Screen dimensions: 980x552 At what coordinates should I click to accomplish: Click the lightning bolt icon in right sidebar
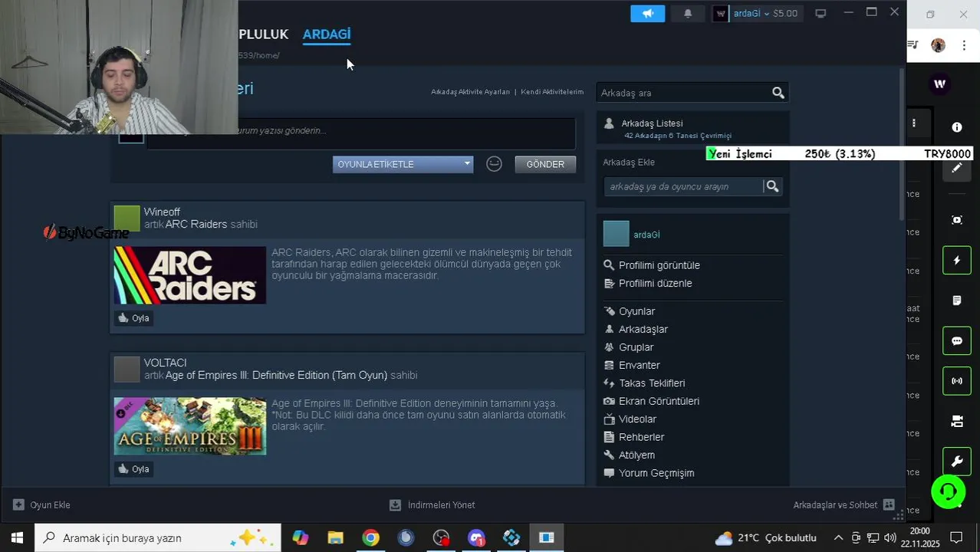pyautogui.click(x=957, y=261)
